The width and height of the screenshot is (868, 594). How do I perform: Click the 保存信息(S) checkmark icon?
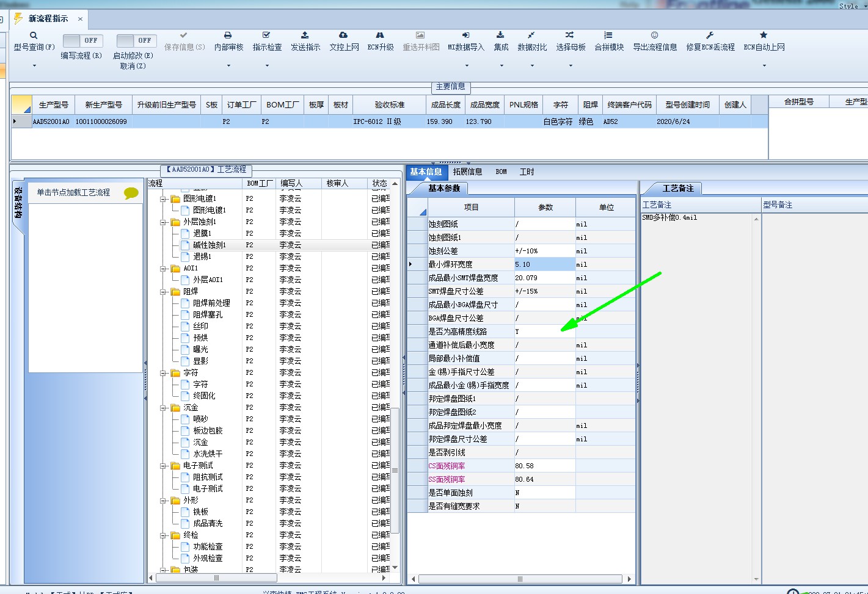click(184, 35)
